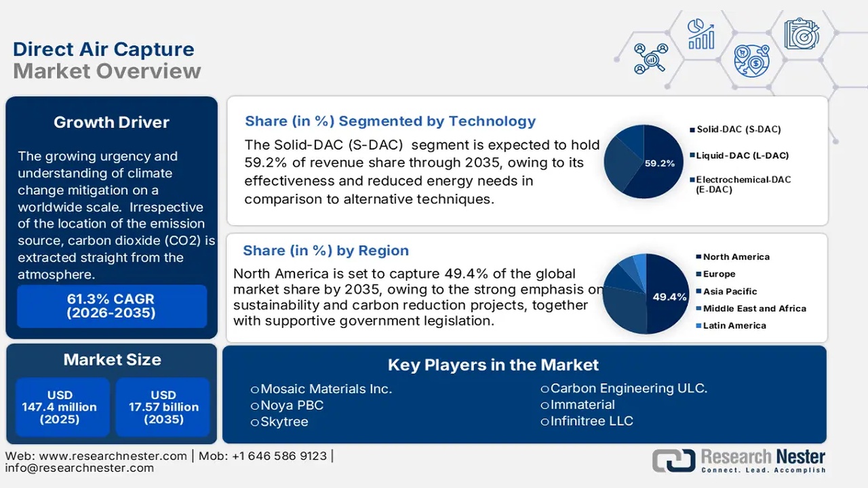Click the North America legend entry

(733, 257)
